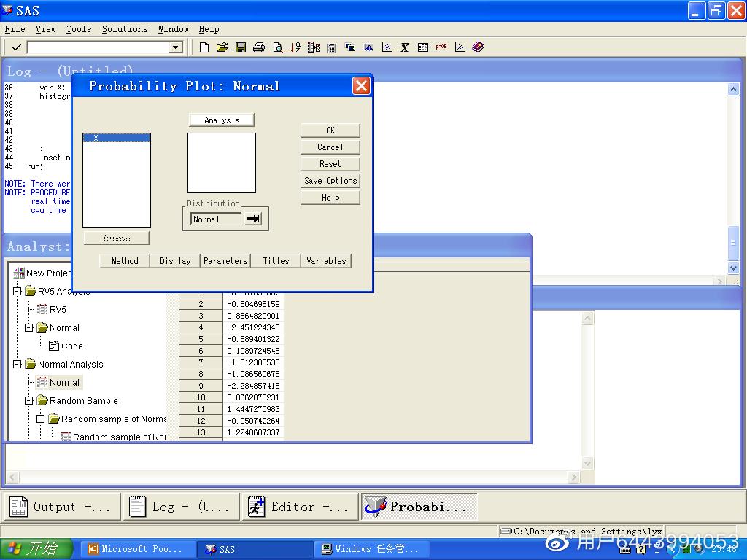The width and height of the screenshot is (747, 560).
Task: Click the Titles button
Action: pos(276,261)
